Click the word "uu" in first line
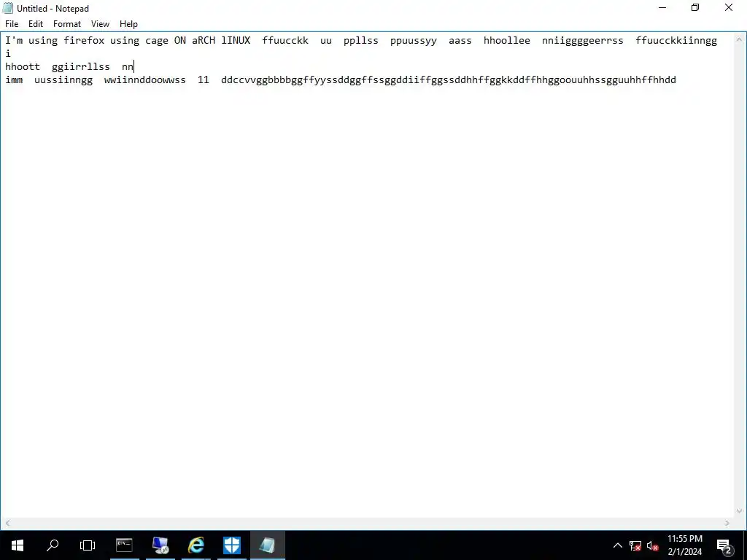This screenshot has height=560, width=747. tap(326, 41)
